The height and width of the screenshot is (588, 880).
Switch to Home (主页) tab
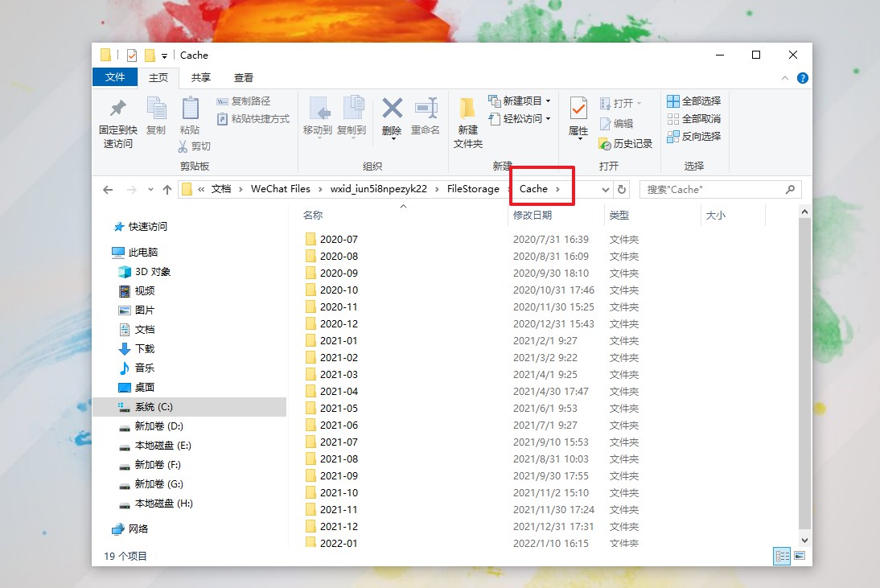pyautogui.click(x=158, y=77)
